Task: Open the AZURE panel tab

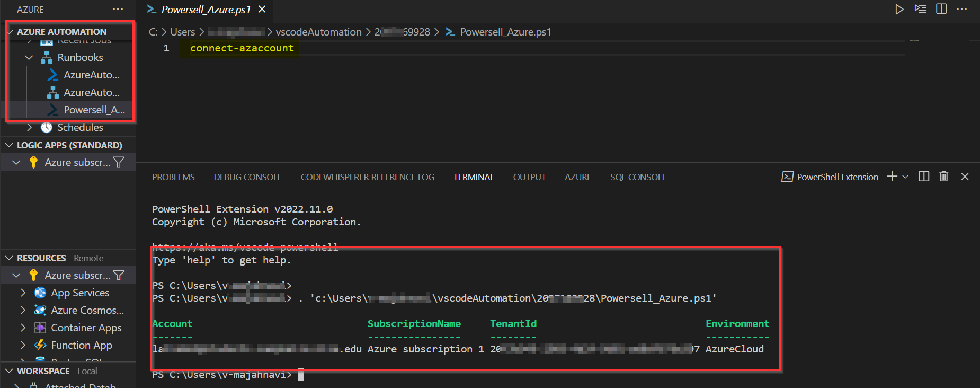Action: [578, 177]
